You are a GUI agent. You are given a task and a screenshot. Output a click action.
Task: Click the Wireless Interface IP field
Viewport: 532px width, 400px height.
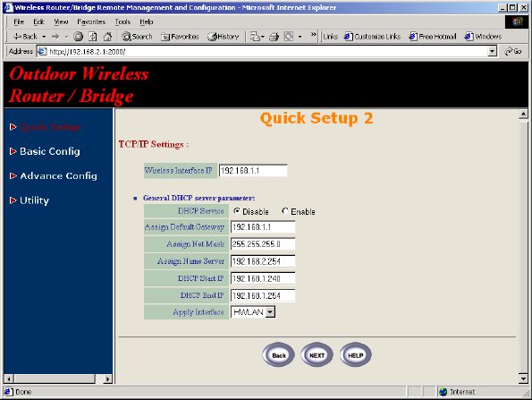pos(253,170)
